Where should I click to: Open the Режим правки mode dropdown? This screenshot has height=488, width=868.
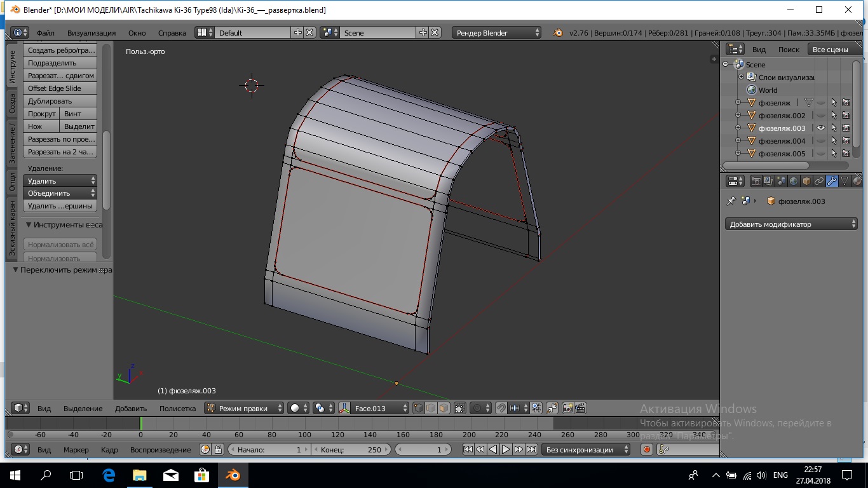[244, 409]
